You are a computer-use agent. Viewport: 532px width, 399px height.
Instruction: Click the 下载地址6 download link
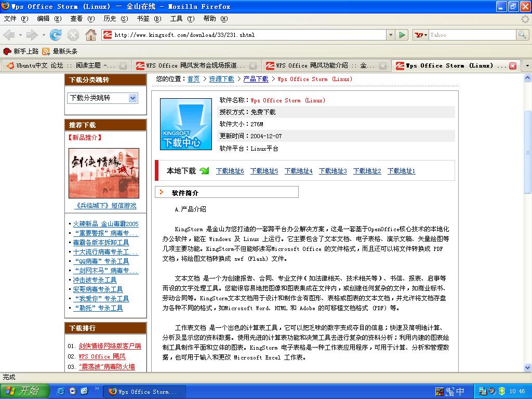(230, 171)
